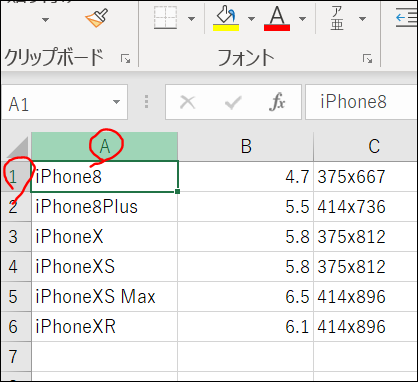The width and height of the screenshot is (418, 382).
Task: Apply the red Font Color button
Action: tap(277, 19)
